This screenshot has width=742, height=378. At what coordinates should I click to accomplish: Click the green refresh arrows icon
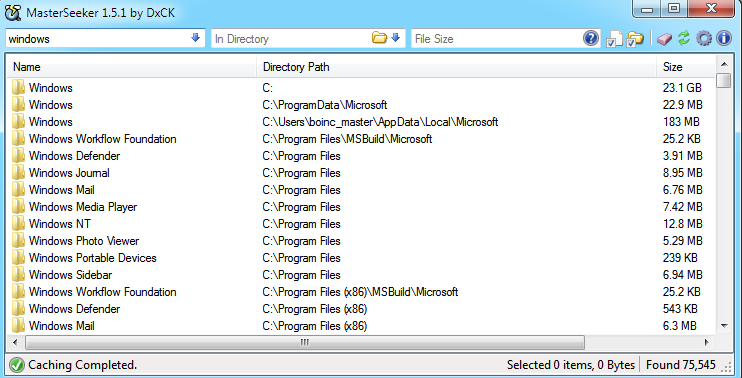point(684,38)
